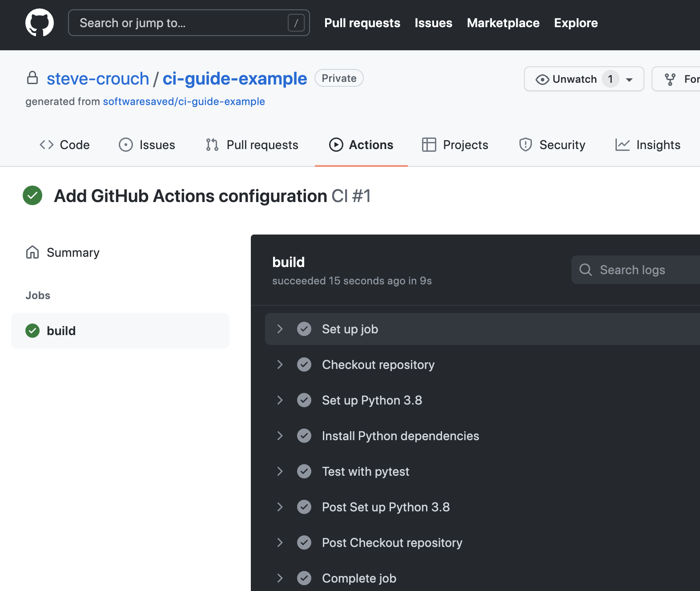This screenshot has height=591, width=700.
Task: Open the Security tab
Action: point(552,145)
